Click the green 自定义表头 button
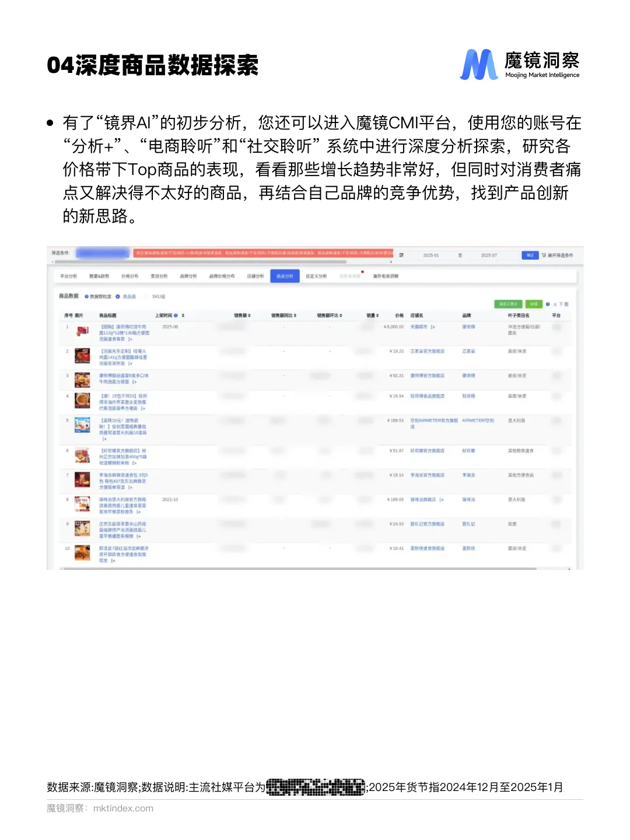630x840 pixels. click(508, 304)
